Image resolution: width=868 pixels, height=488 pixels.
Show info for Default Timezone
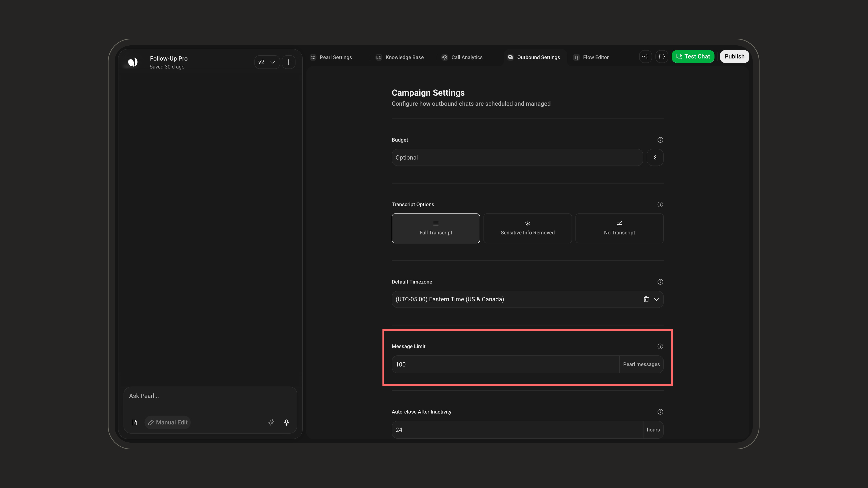660,282
